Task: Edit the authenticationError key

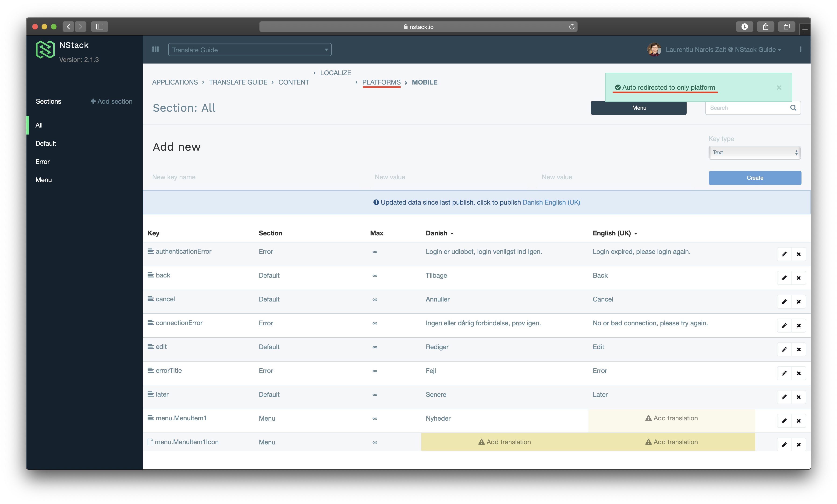Action: click(x=784, y=254)
